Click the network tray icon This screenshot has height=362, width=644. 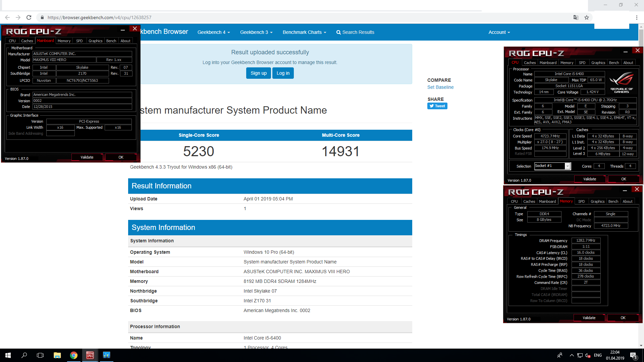580,355
